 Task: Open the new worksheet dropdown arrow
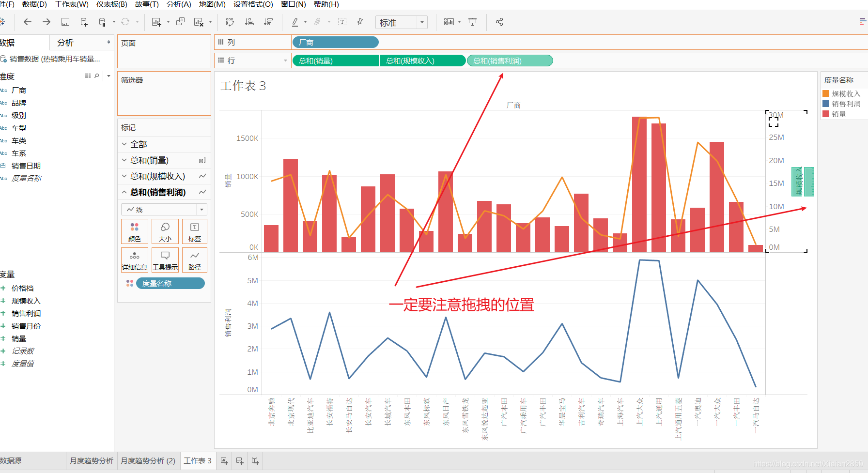[168, 22]
